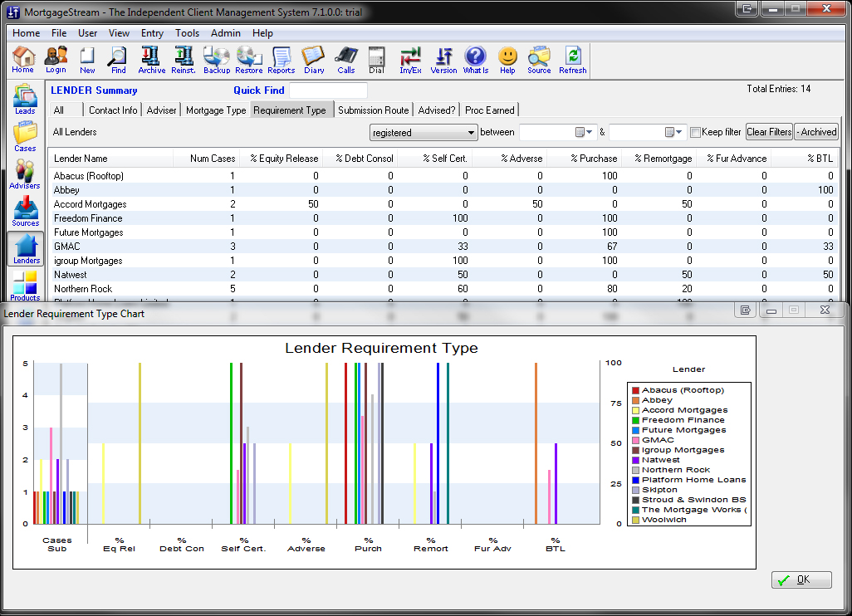852x616 pixels.
Task: Confirm chart dialog with OK
Action: pos(801,579)
